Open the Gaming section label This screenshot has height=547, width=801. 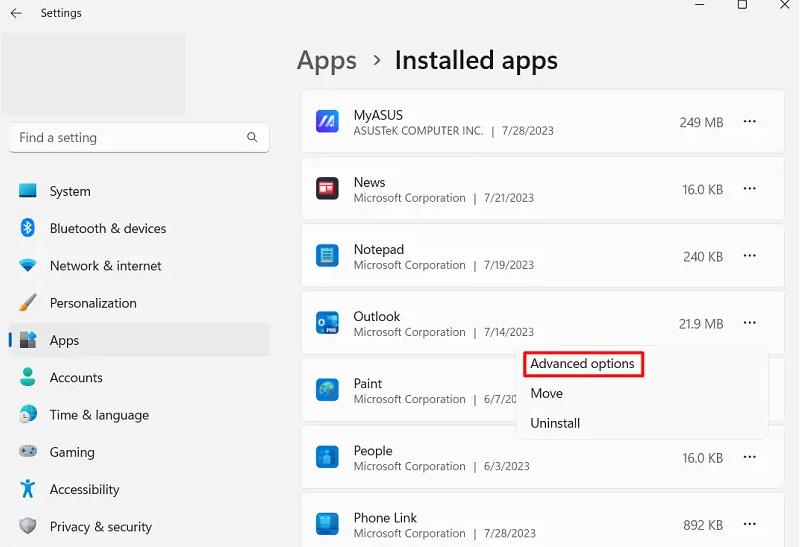(x=72, y=452)
